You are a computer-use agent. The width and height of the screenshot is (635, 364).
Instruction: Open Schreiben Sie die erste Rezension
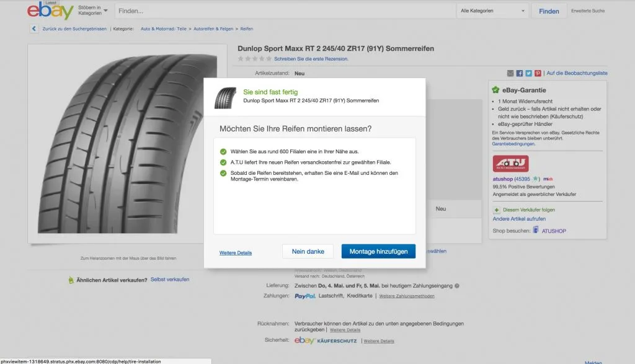(311, 59)
